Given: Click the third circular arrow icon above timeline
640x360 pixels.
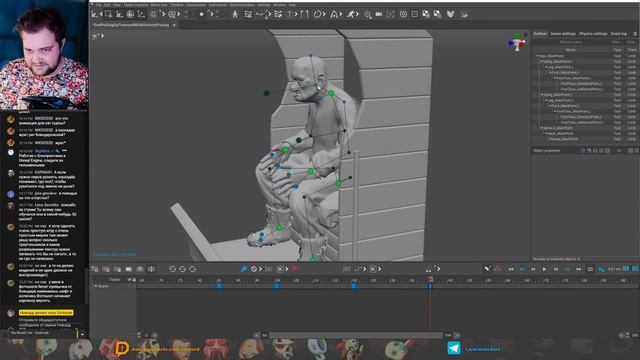Looking at the screenshot, I should (192, 269).
